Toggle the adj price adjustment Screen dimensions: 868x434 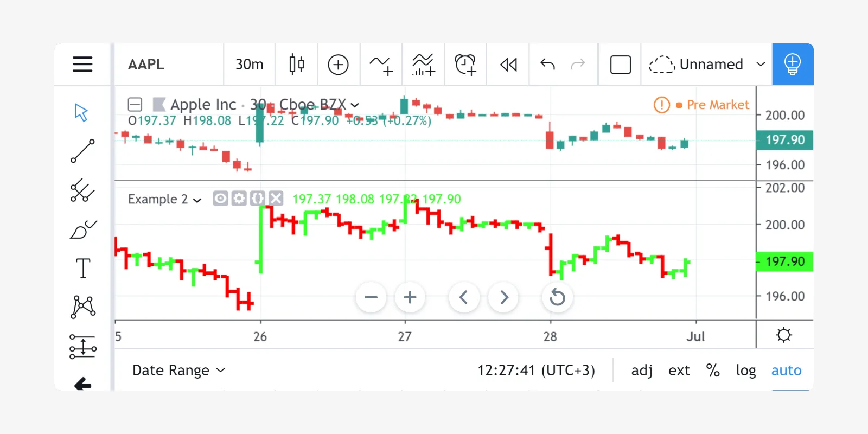coord(642,370)
